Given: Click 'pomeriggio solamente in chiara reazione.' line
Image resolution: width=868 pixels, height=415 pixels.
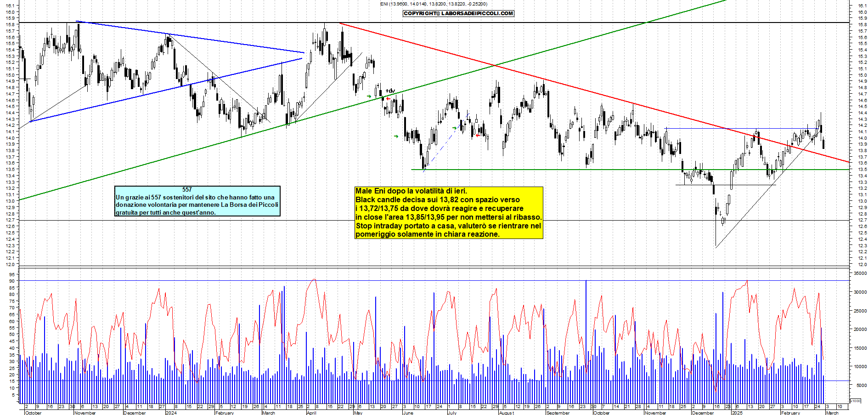Looking at the screenshot, I should click(428, 234).
